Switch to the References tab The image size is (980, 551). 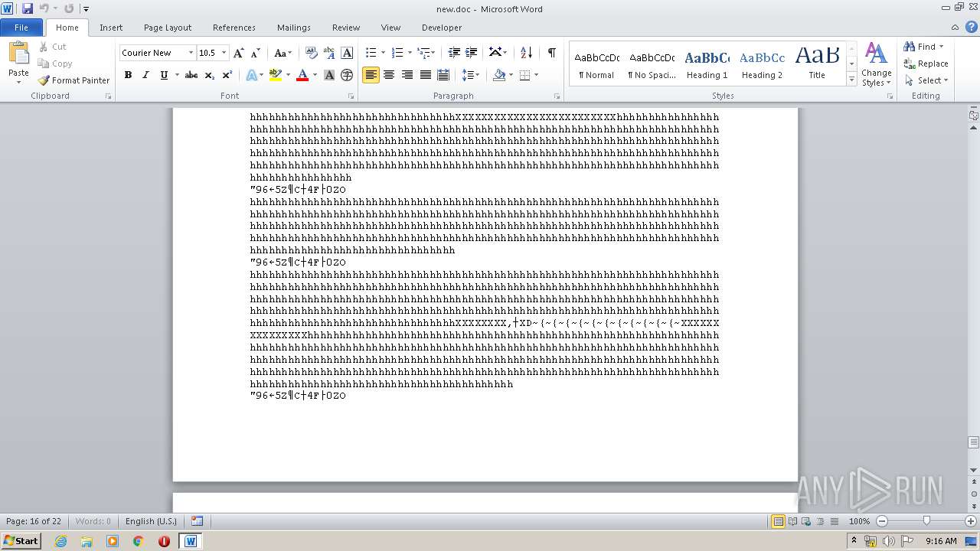[x=234, y=27]
